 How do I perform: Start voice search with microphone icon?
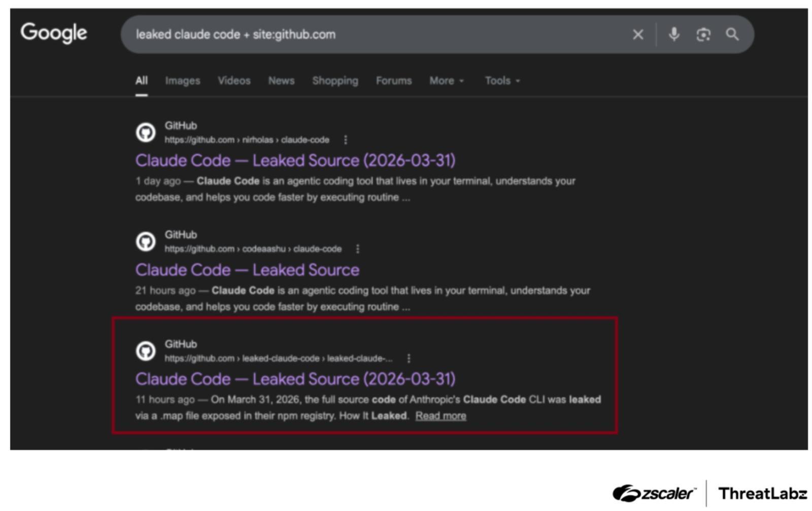674,35
